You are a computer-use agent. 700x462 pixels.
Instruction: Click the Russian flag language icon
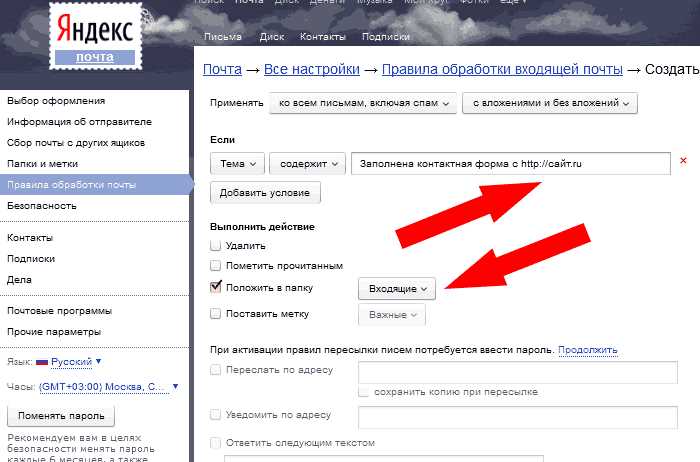pyautogui.click(x=42, y=361)
